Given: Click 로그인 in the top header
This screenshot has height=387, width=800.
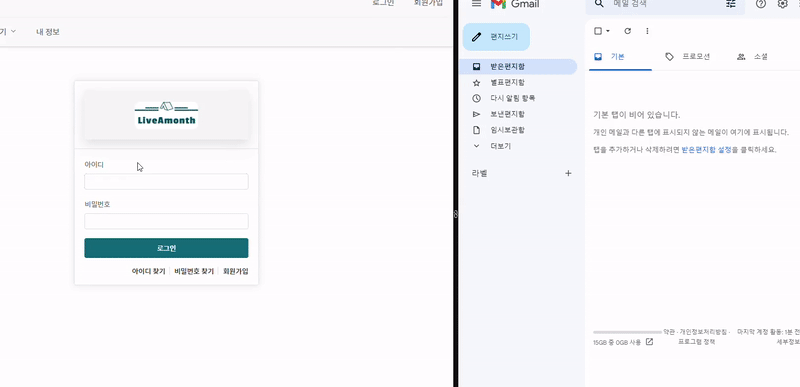Looking at the screenshot, I should (383, 3).
